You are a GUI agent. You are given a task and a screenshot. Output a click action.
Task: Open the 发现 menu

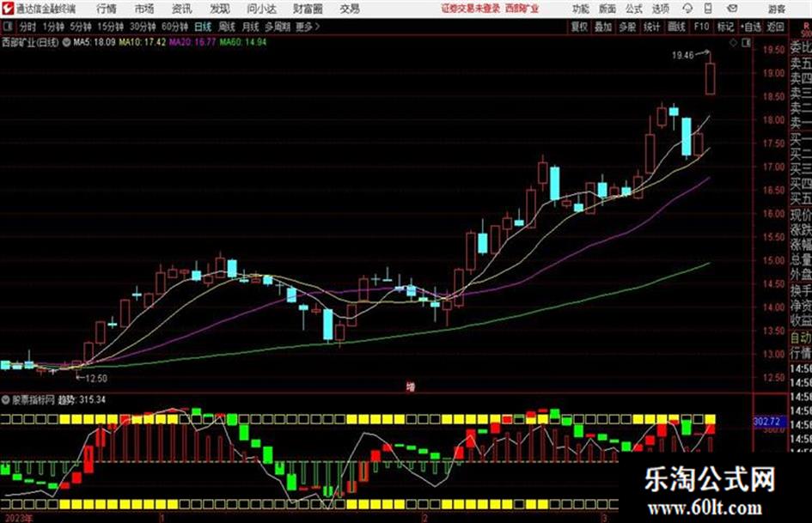click(x=220, y=9)
